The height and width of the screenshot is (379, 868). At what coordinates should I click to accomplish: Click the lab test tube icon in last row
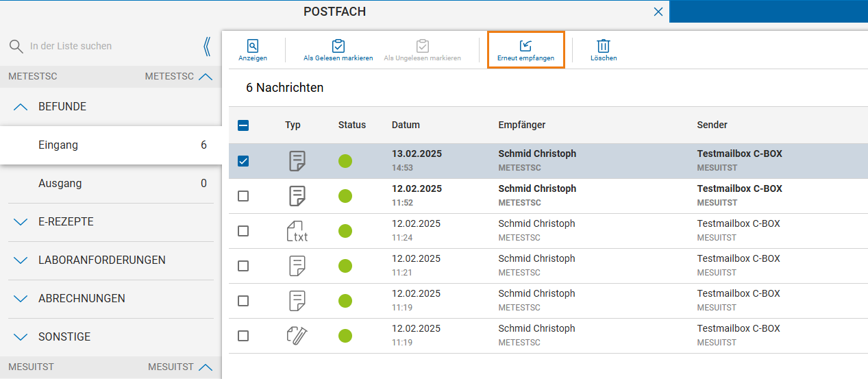coord(297,336)
